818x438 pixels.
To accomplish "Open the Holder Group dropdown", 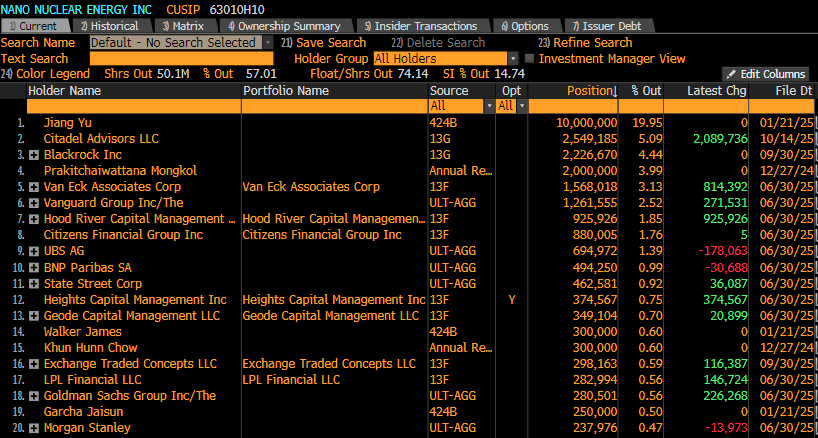I will pos(513,59).
